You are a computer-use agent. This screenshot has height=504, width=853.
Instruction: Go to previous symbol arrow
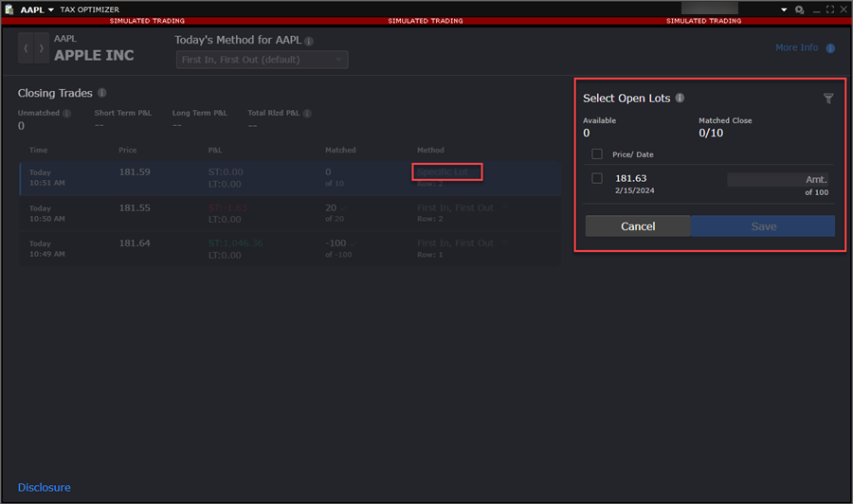point(26,48)
